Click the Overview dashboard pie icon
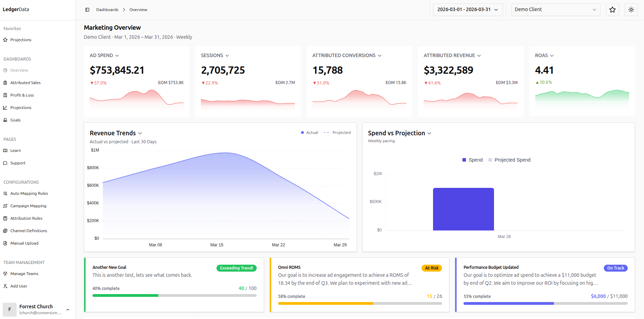The width and height of the screenshot is (644, 319). point(5,70)
